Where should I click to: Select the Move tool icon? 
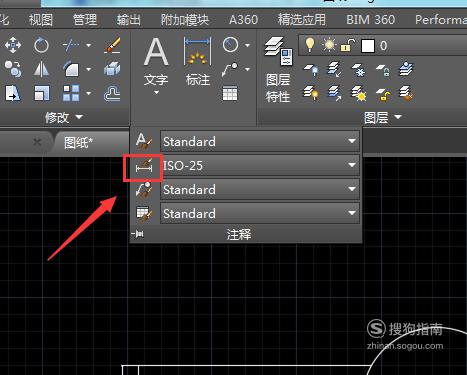click(x=13, y=45)
